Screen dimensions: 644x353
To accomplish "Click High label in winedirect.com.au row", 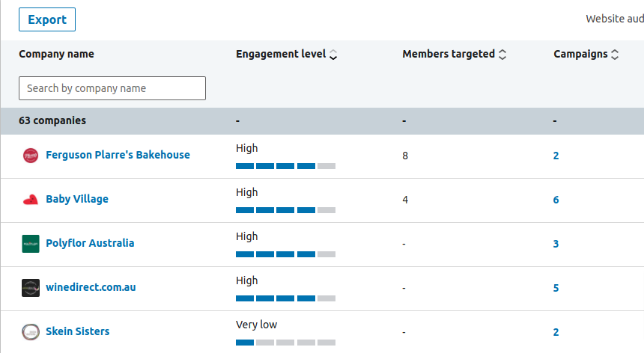I will 247,281.
